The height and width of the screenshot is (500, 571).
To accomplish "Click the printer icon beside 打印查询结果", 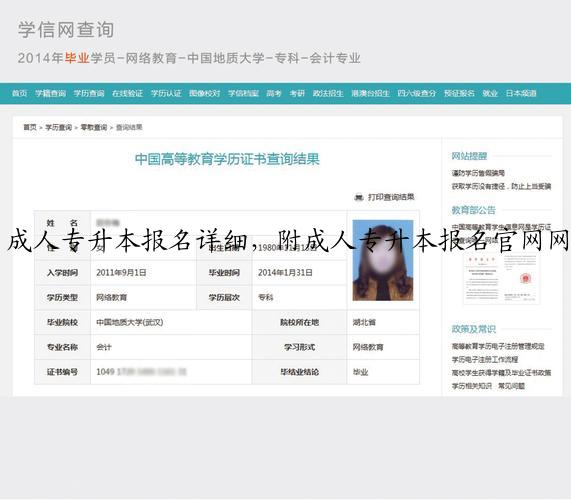I will (x=359, y=197).
